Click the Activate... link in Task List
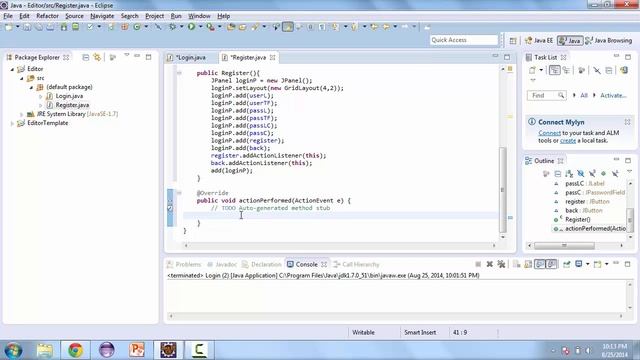 click(613, 95)
